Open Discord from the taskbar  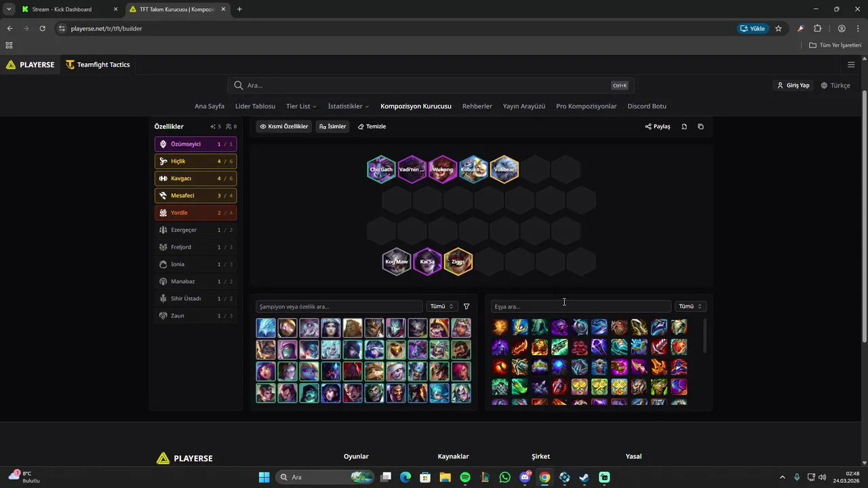524,477
